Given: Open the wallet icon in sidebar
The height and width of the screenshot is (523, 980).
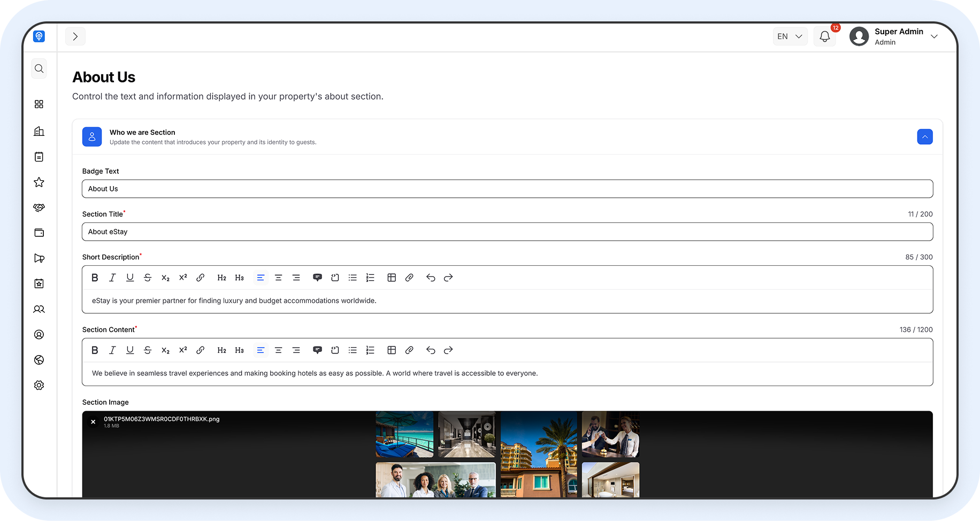Looking at the screenshot, I should tap(39, 233).
